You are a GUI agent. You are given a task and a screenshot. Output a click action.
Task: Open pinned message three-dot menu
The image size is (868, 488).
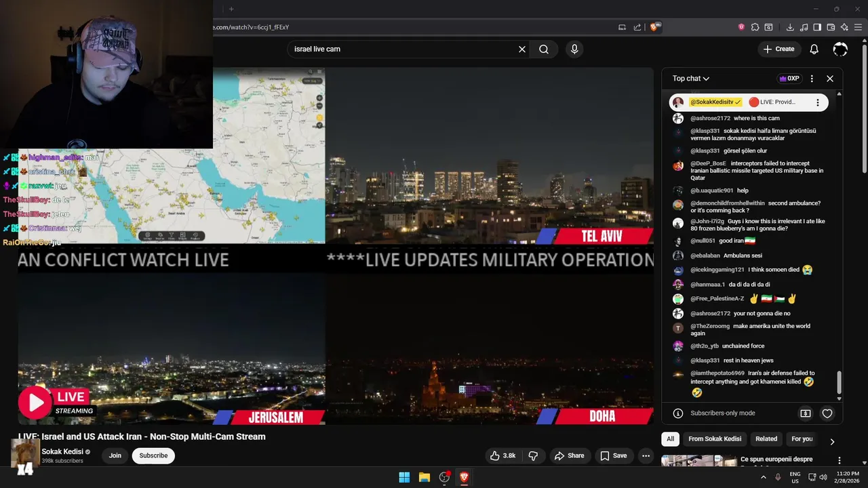tap(818, 102)
